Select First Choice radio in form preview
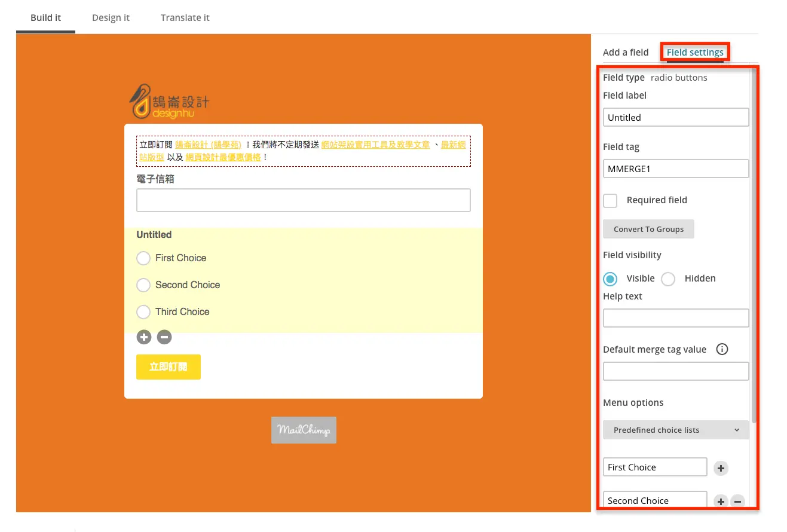787x532 pixels. coord(143,258)
